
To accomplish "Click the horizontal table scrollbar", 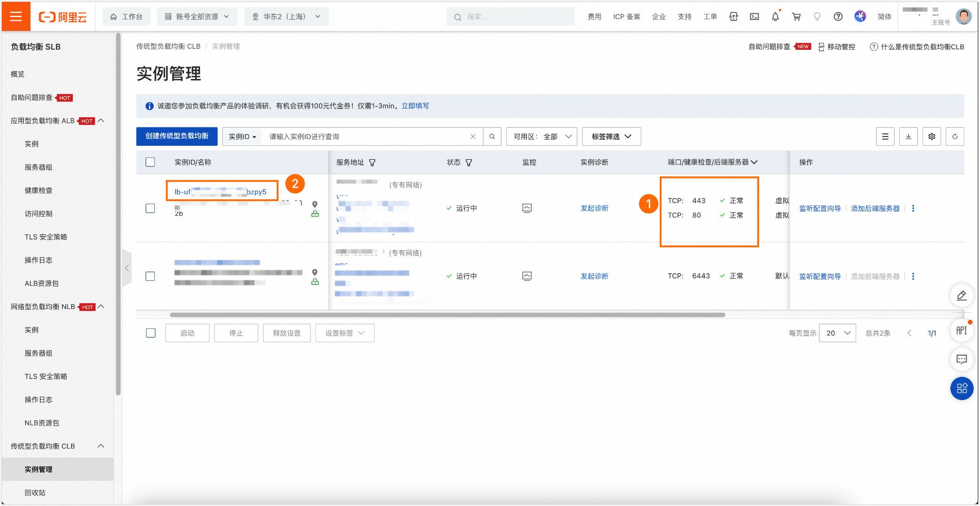I will 447,315.
